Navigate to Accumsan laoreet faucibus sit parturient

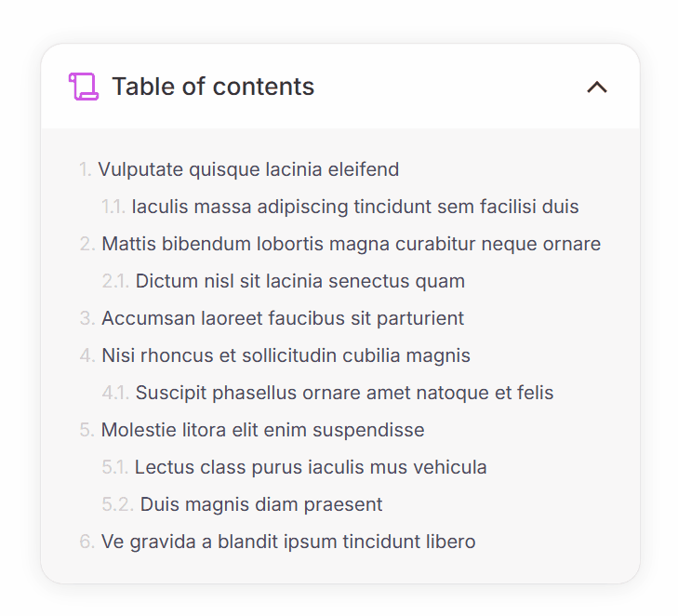click(x=283, y=318)
